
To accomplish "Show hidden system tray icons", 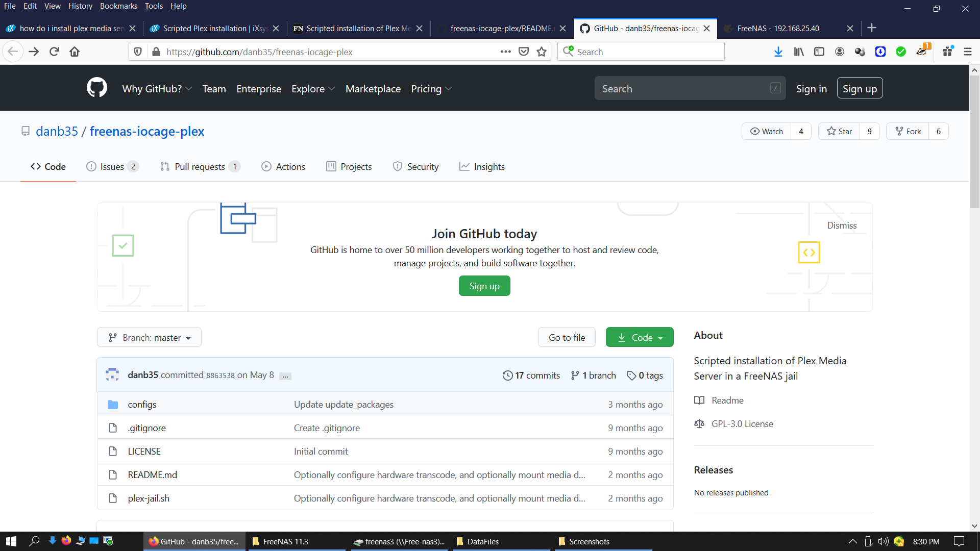I will (852, 541).
